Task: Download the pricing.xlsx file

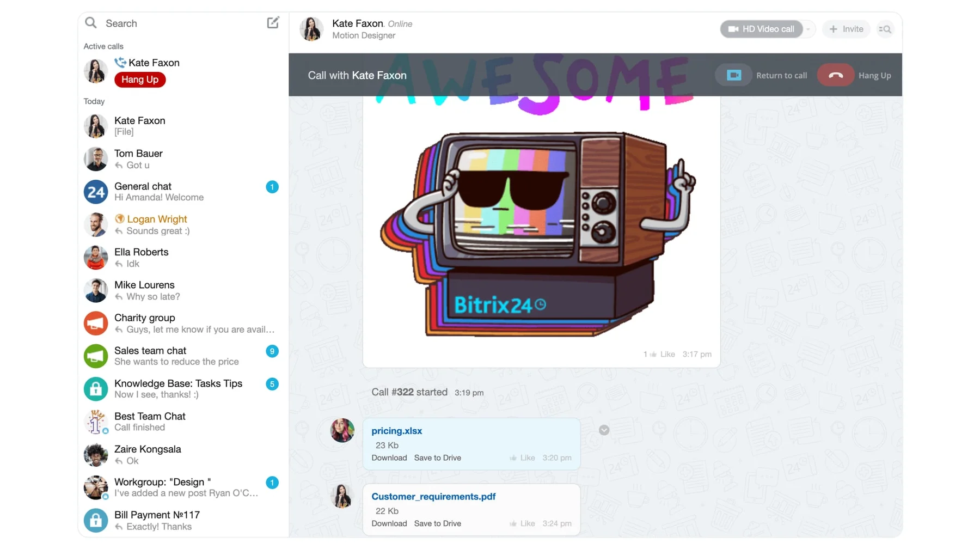Action: coord(388,458)
